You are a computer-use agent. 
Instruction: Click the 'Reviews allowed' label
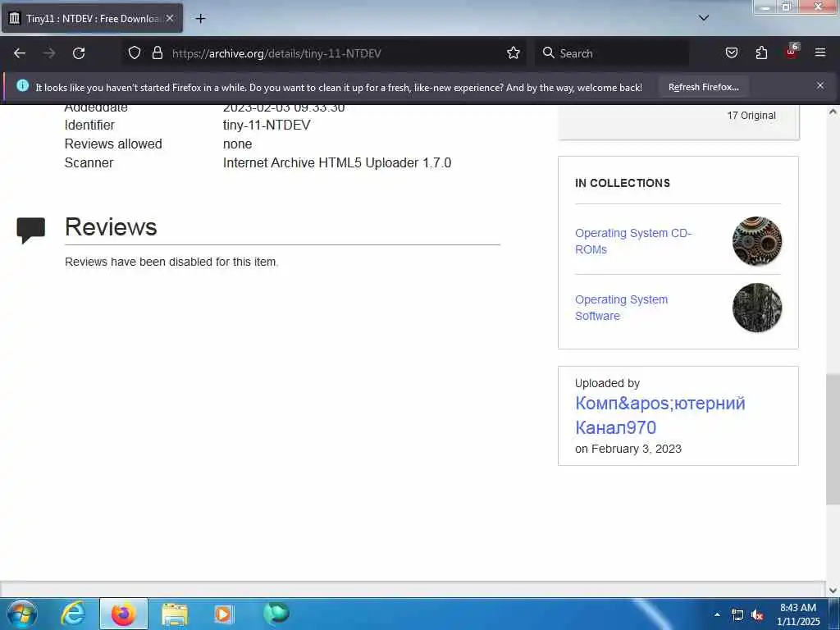(x=113, y=144)
